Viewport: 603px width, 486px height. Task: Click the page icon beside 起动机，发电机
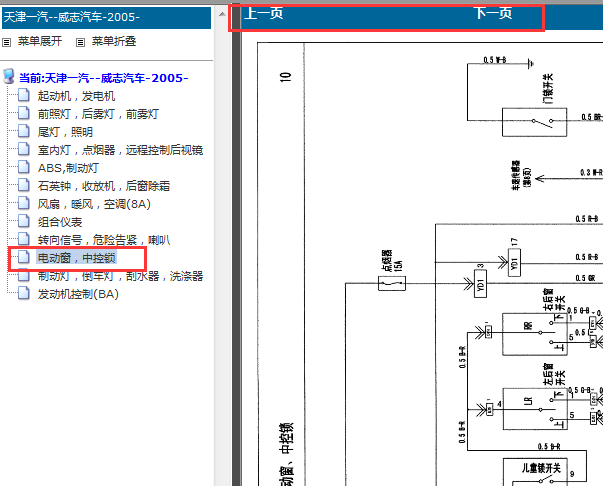pos(24,95)
